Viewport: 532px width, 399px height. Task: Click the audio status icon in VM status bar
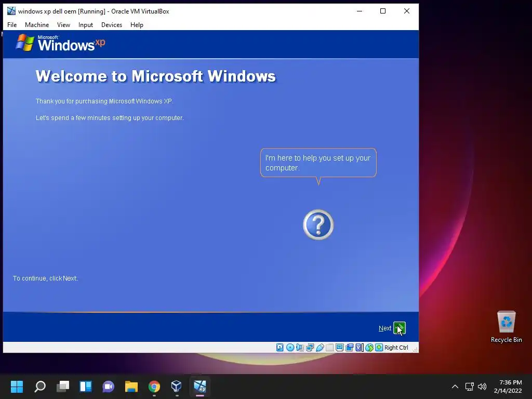click(x=300, y=348)
